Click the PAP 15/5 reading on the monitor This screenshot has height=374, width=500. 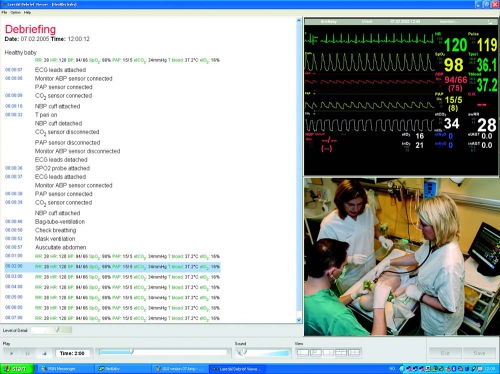[453, 100]
